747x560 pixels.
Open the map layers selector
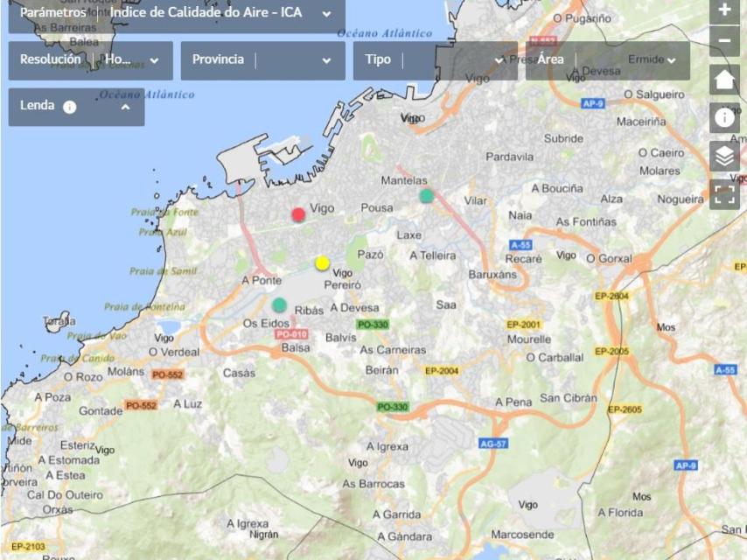(724, 157)
